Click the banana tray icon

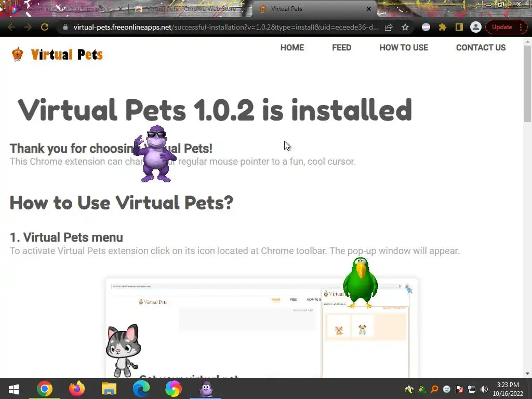[409, 389]
